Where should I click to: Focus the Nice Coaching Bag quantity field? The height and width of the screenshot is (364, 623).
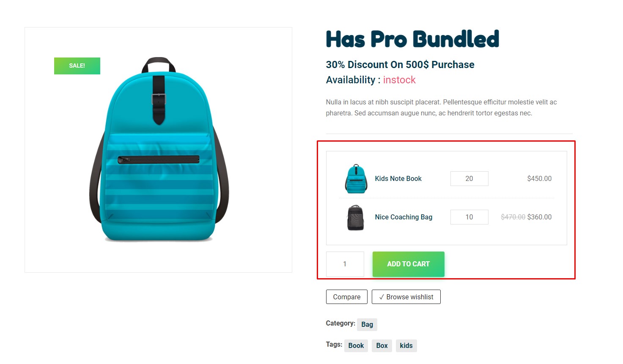tap(469, 217)
